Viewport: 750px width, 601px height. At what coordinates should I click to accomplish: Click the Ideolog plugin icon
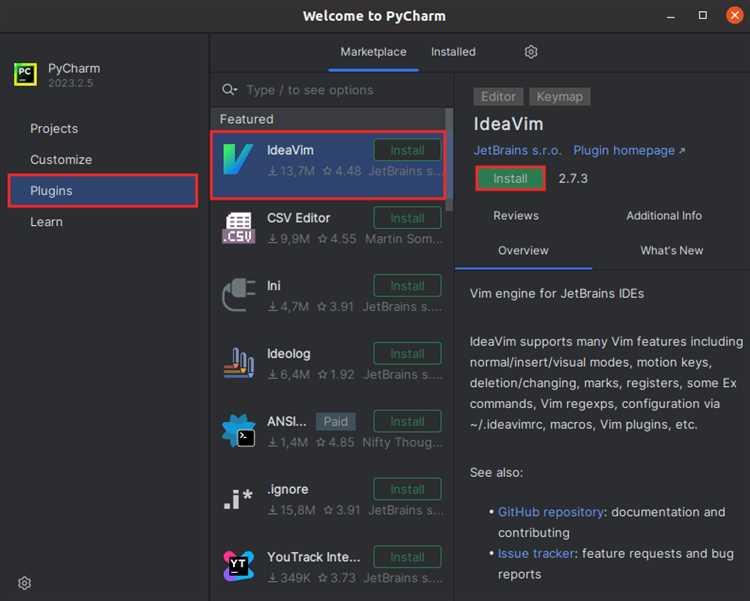(x=238, y=363)
